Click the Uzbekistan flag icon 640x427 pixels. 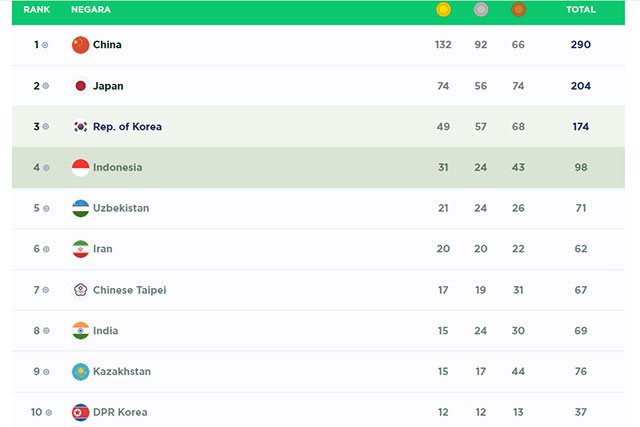(x=81, y=208)
